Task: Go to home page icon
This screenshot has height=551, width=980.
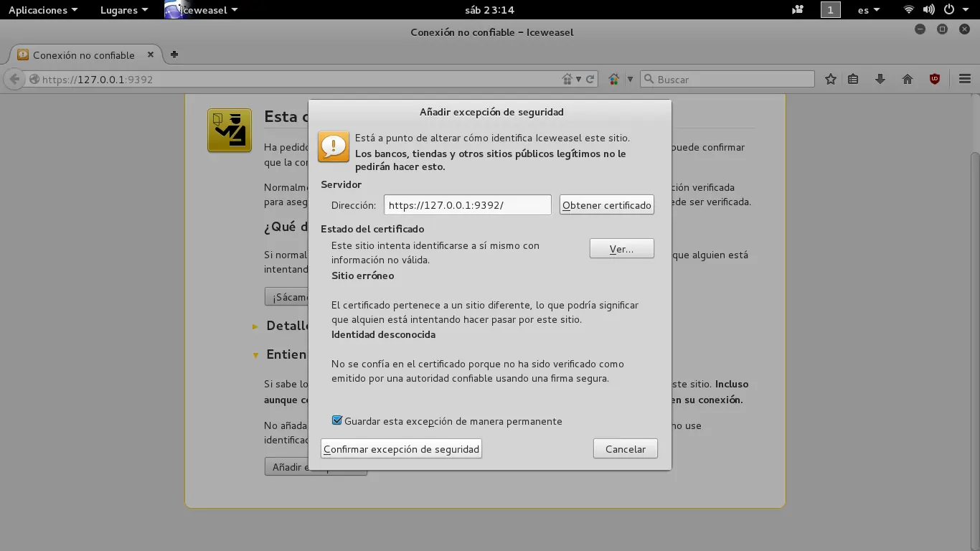Action: tap(908, 80)
